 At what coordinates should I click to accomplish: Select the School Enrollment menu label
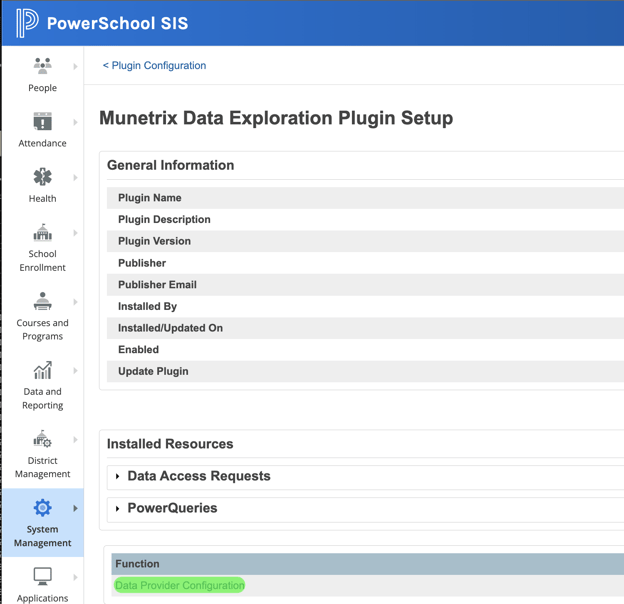click(x=43, y=261)
